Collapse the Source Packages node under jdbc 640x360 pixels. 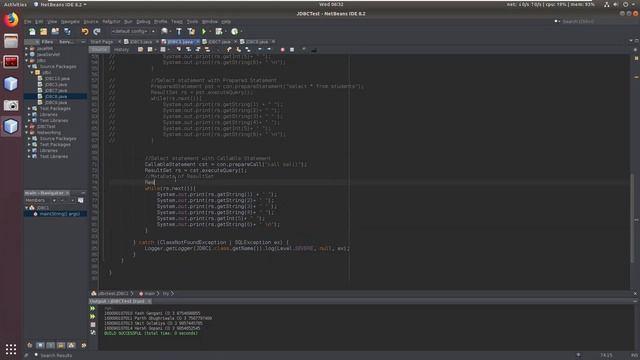tap(29, 66)
